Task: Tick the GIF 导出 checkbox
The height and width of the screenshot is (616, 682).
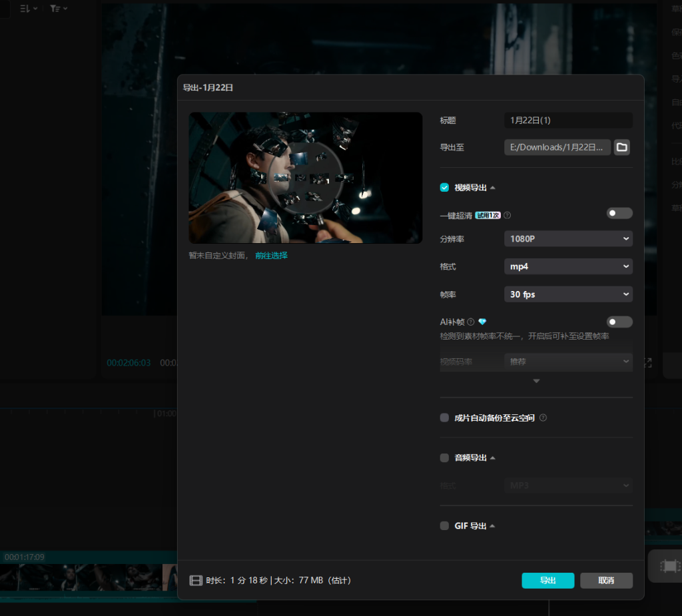Action: [444, 526]
